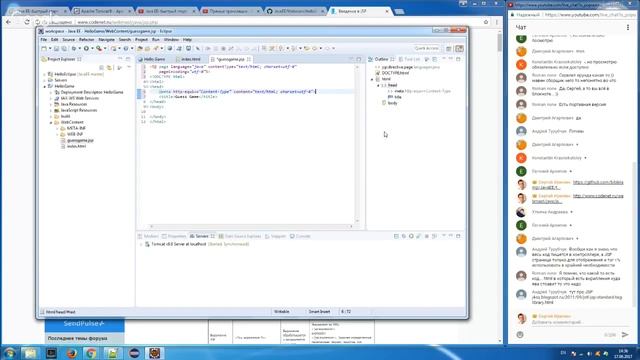Collapse the HelloGame project node

pos(44,86)
